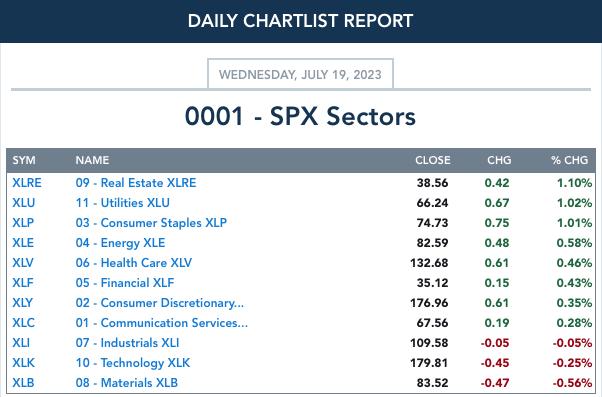
Task: Open the XLU symbol link
Action: pyautogui.click(x=23, y=203)
